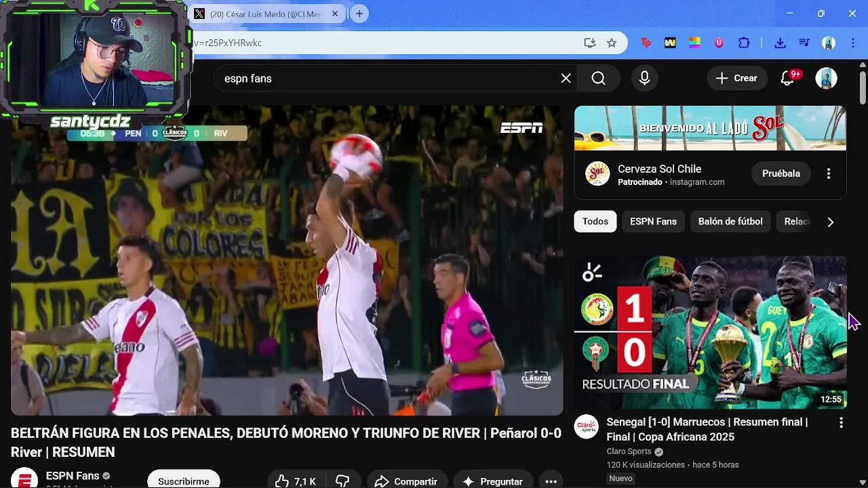Screen dimensions: 868x488
Task: Subscribe with the Suscribirme button
Action: point(184,481)
